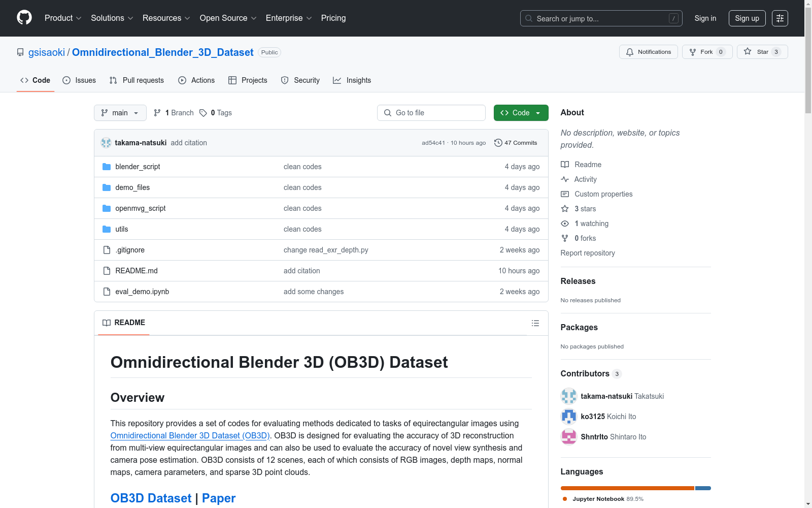Open the utils folder
812x508 pixels.
[122, 229]
